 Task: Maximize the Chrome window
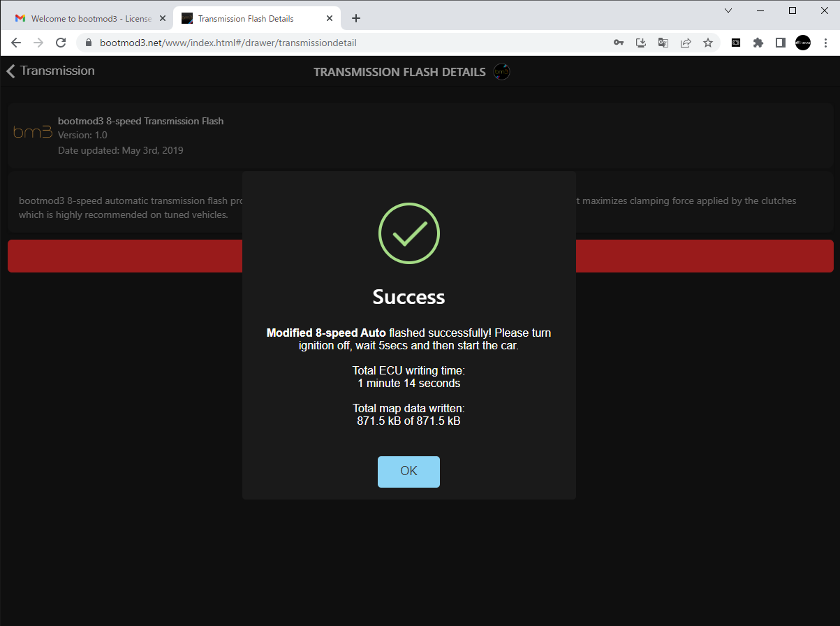click(x=793, y=10)
